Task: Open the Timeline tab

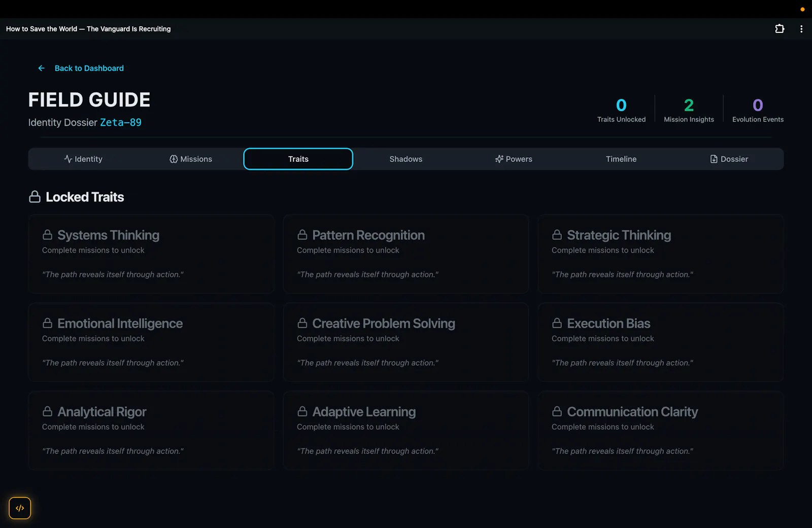Action: [x=621, y=159]
